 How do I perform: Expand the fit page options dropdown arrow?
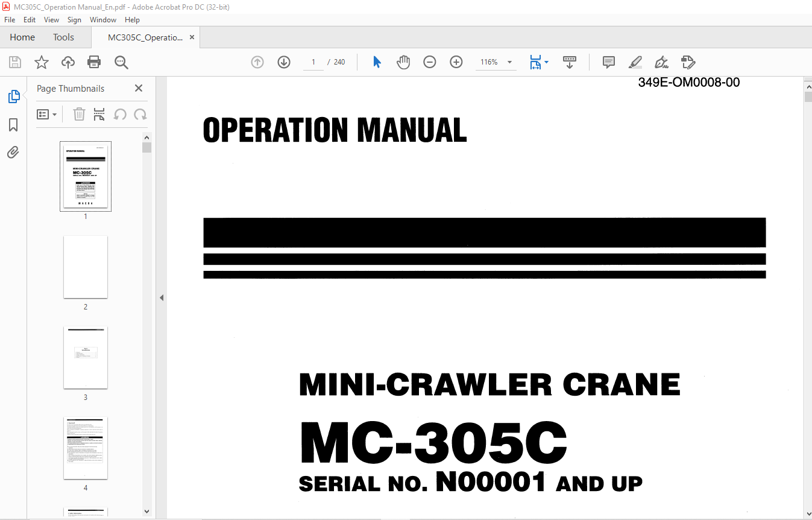[546, 62]
